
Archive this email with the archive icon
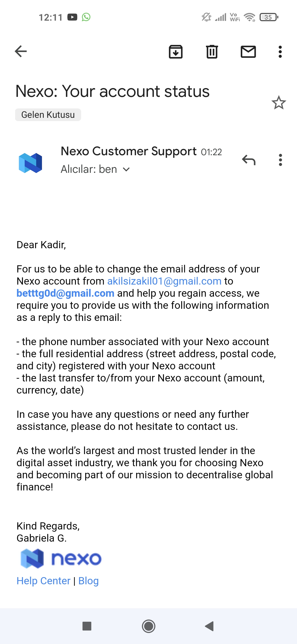(176, 51)
